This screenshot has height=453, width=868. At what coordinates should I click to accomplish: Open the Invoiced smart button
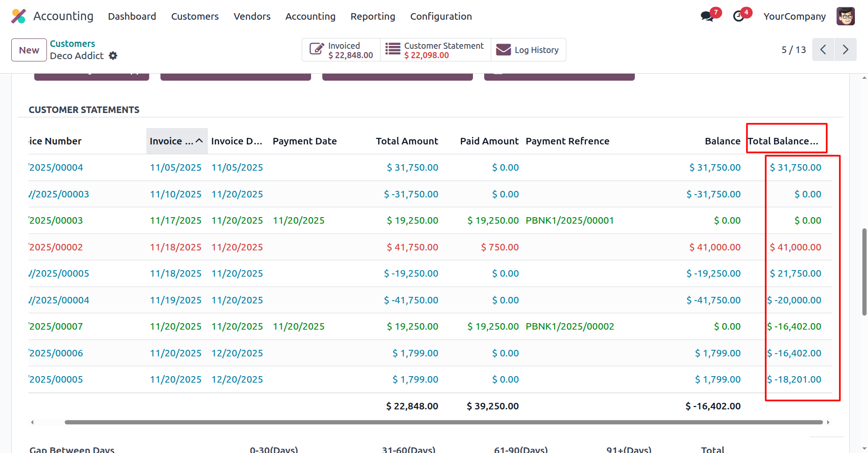click(341, 50)
